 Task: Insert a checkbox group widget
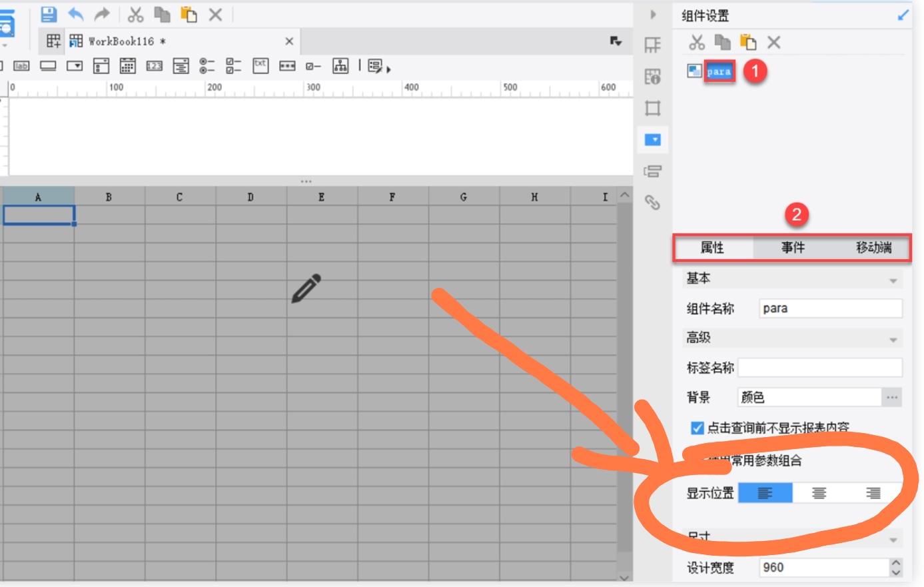pyautogui.click(x=233, y=65)
